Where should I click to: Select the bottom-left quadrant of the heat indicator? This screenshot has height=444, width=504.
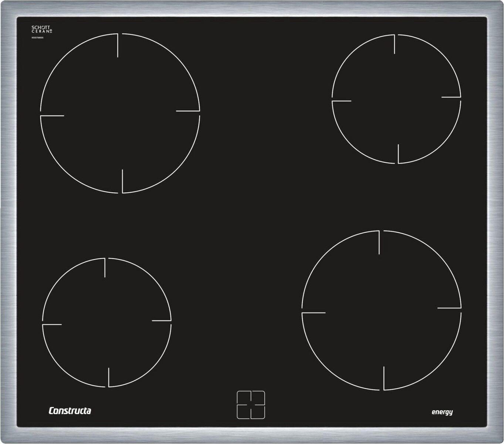point(244,412)
